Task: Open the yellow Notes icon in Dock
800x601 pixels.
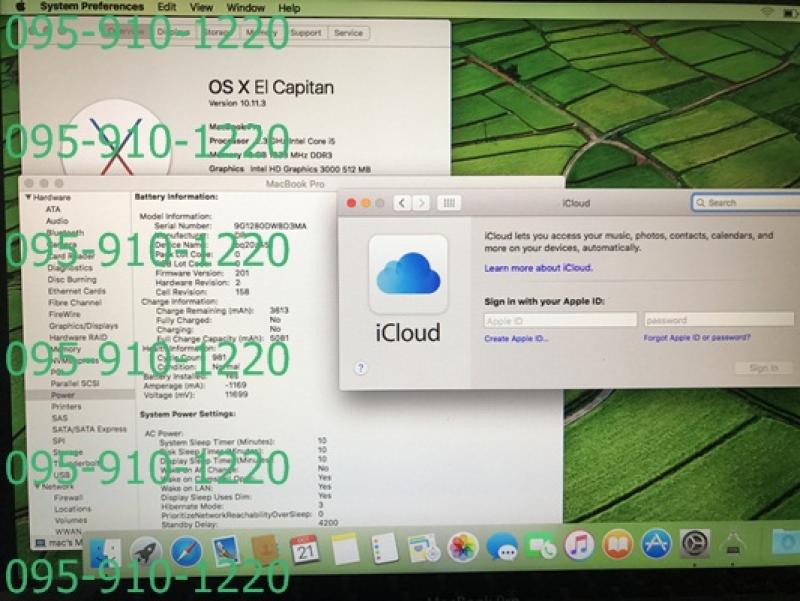Action: [345, 549]
